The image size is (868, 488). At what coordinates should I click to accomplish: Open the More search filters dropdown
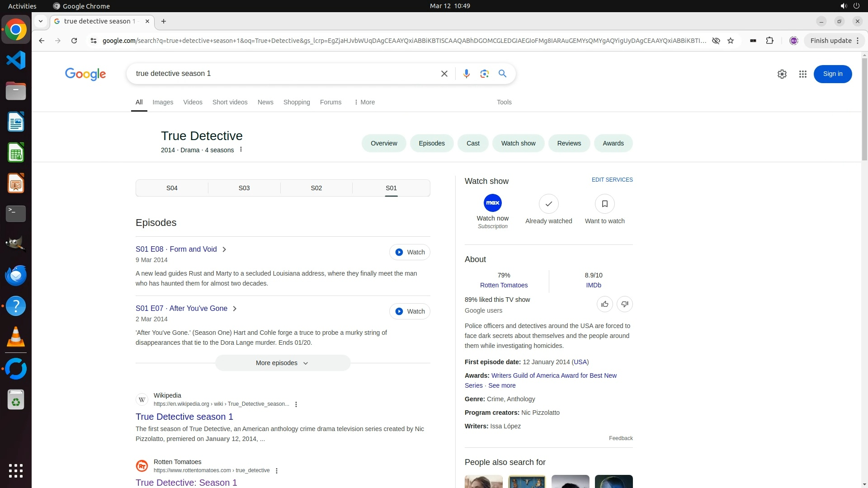[364, 102]
